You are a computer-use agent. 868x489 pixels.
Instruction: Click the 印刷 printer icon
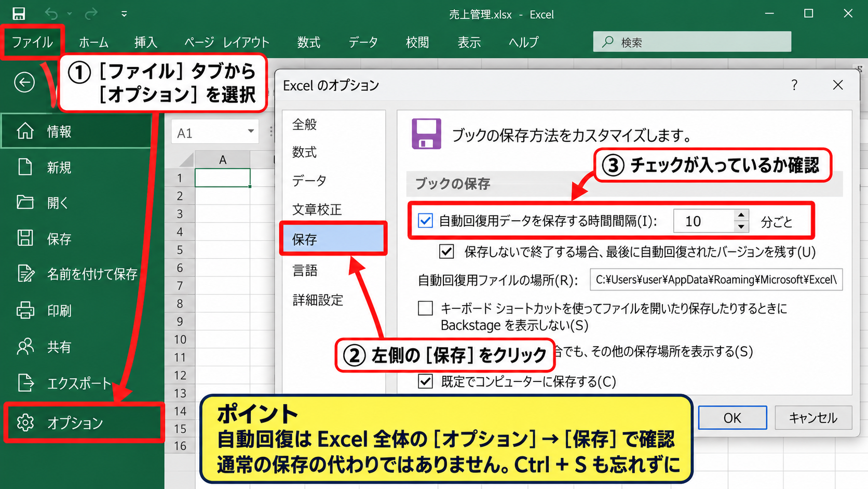(x=25, y=310)
